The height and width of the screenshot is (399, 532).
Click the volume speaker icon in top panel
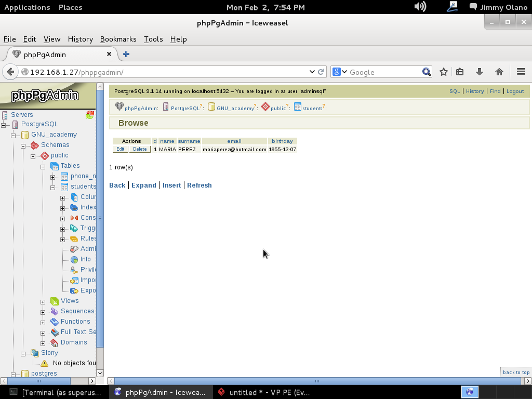pos(420,7)
